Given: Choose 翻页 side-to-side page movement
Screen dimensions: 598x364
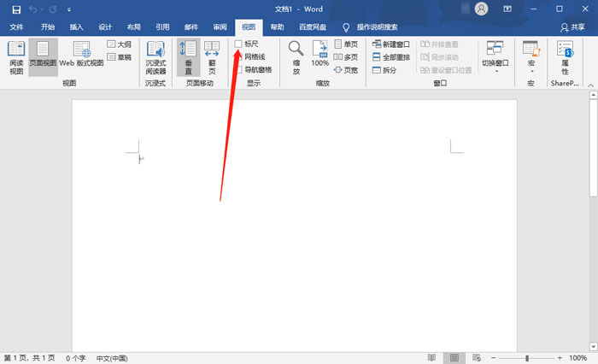Looking at the screenshot, I should point(211,57).
